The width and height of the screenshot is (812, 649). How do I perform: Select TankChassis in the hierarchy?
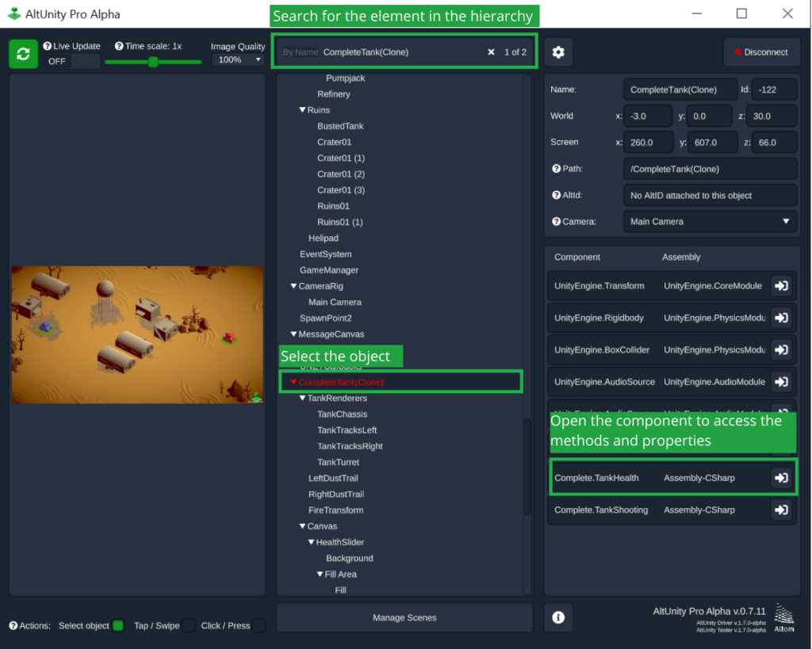tap(342, 414)
